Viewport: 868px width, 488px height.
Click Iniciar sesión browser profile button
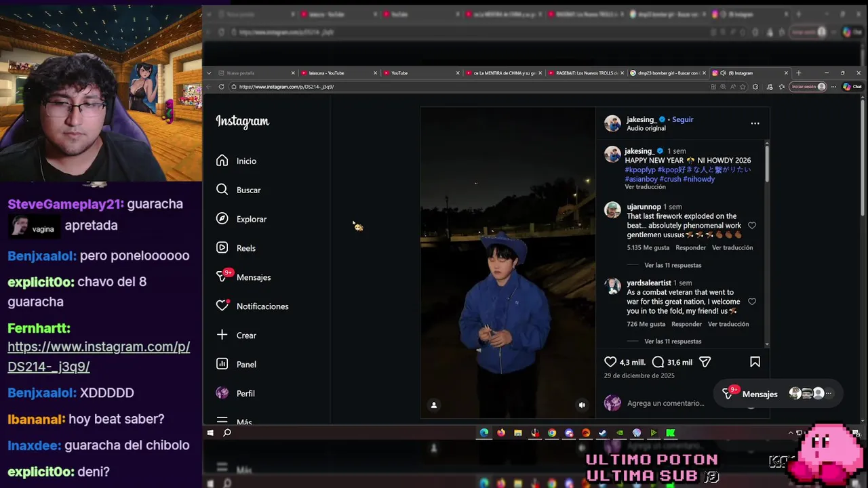pos(808,87)
